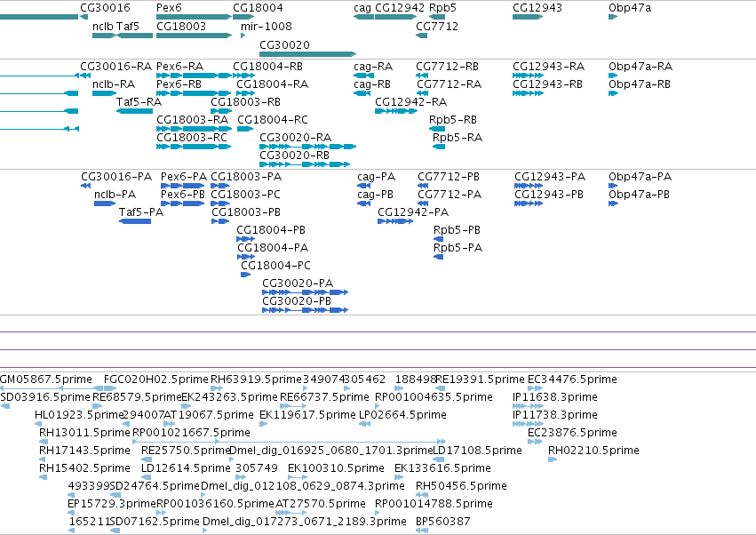
Task: Click protein CG30016-PA
Action: coord(116,177)
